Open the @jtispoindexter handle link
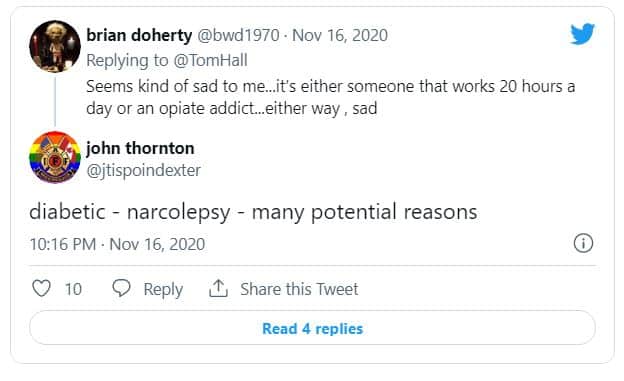Screen dimensions: 624x381 point(143,170)
